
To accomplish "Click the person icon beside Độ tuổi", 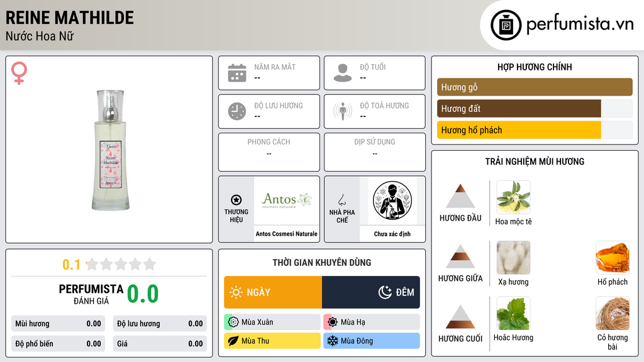I will 343,73.
